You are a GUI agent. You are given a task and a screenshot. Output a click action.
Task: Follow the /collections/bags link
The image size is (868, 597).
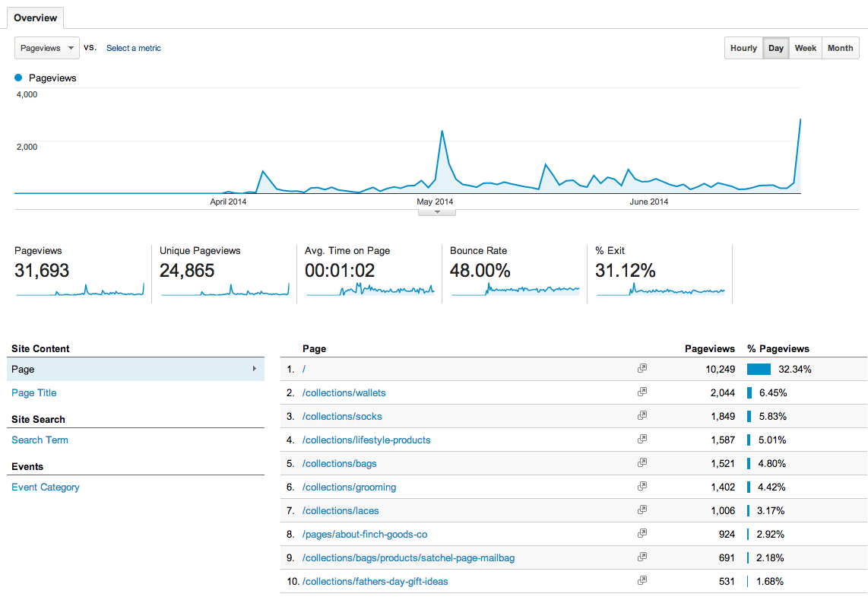[340, 463]
